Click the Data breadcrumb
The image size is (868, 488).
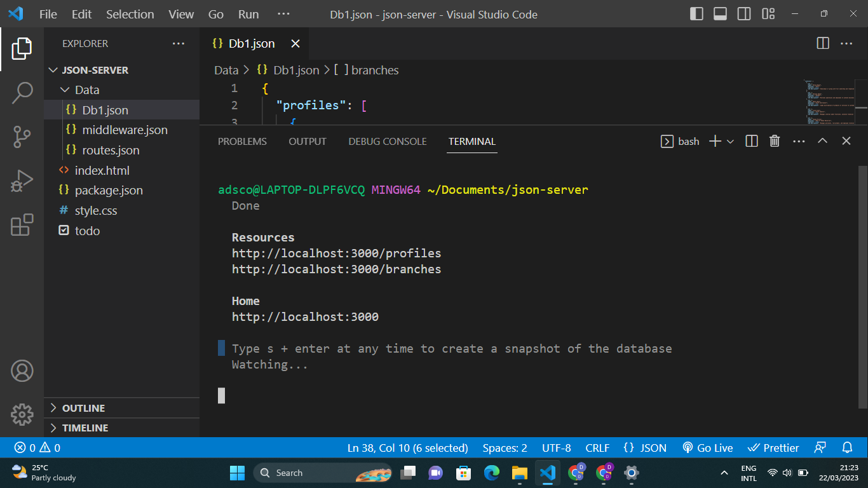(x=226, y=71)
